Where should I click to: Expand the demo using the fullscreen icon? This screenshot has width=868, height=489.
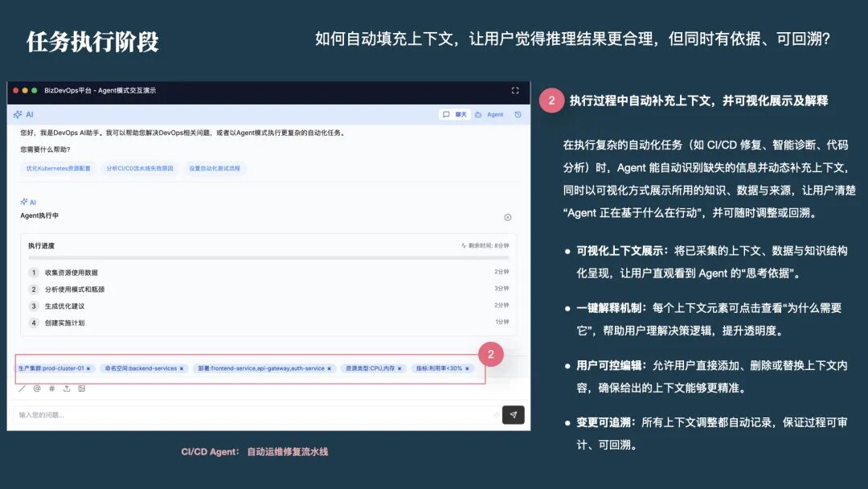pos(517,91)
